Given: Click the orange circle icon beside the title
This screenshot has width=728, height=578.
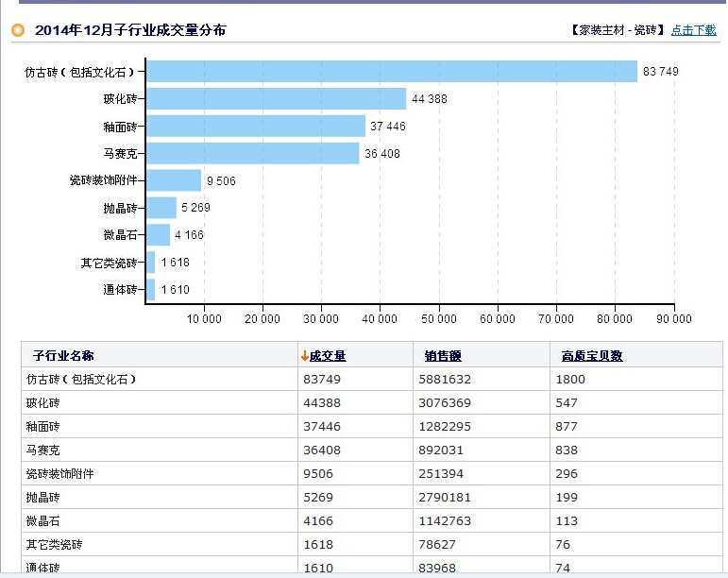Looking at the screenshot, I should [17, 30].
